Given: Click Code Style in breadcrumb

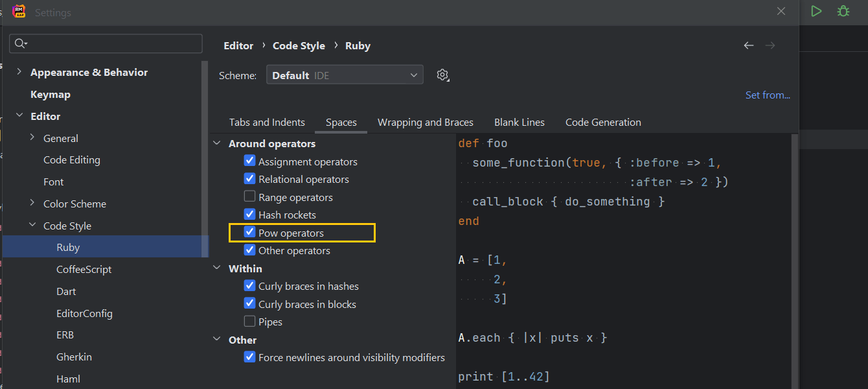Looking at the screenshot, I should point(299,45).
